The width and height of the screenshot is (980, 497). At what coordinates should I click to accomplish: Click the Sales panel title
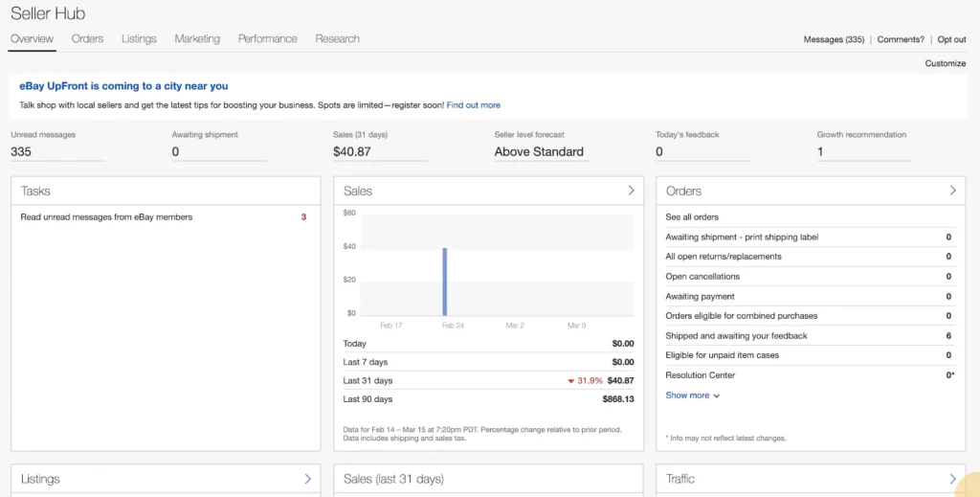358,191
